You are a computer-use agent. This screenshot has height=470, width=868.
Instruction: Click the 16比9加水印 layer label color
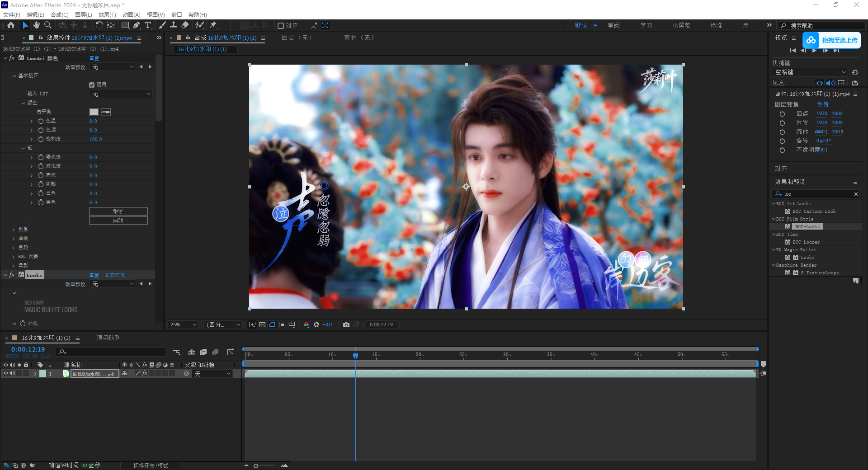pyautogui.click(x=42, y=374)
